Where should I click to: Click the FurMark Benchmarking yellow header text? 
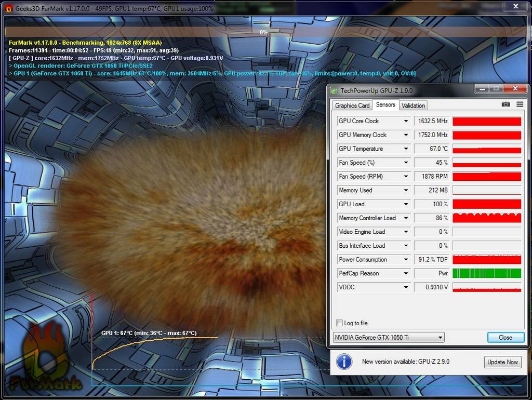point(85,43)
